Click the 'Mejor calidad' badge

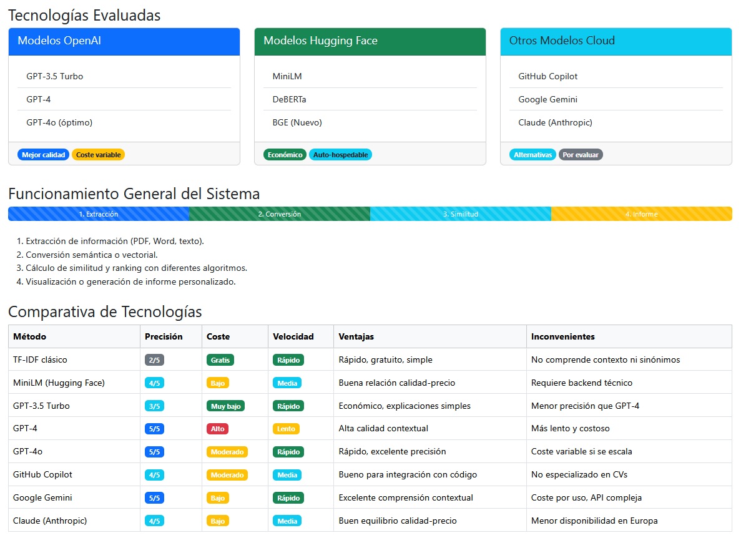coord(43,155)
